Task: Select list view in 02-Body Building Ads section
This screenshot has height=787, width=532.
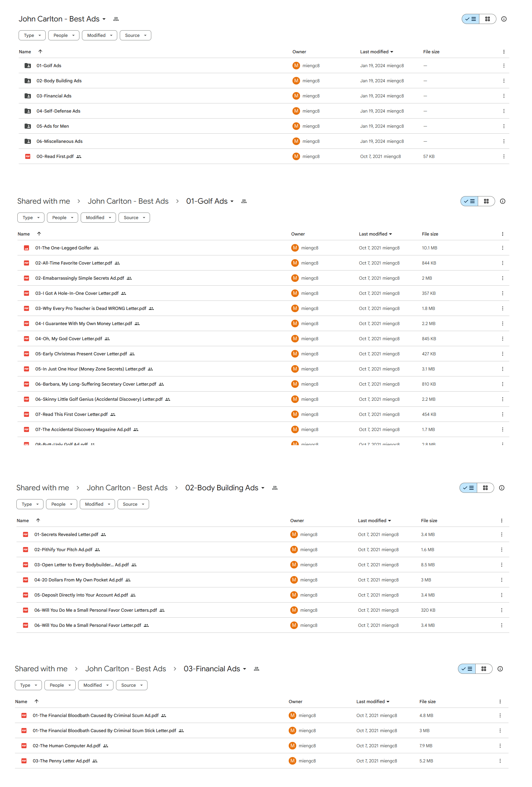Action: tap(468, 488)
